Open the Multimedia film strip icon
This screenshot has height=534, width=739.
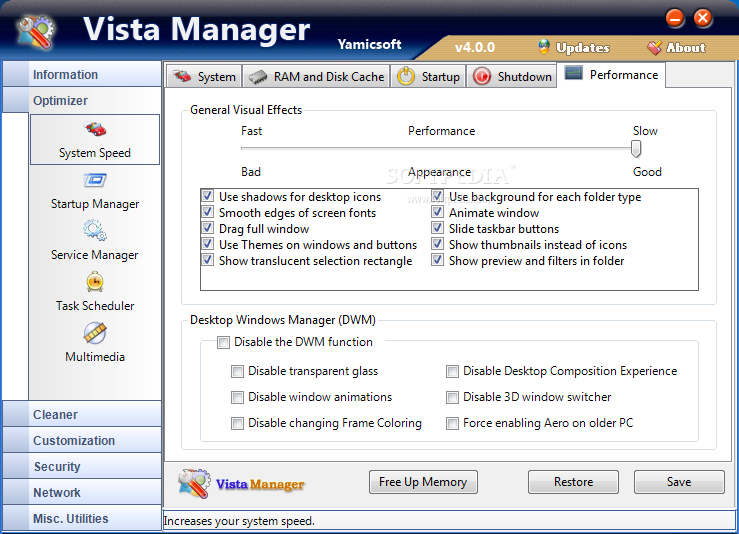pyautogui.click(x=95, y=333)
